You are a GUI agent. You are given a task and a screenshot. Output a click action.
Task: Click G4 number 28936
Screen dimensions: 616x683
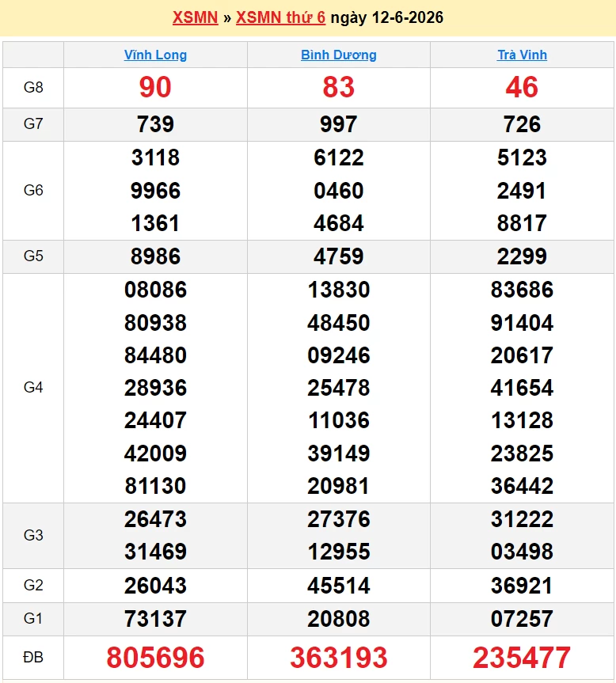click(155, 388)
